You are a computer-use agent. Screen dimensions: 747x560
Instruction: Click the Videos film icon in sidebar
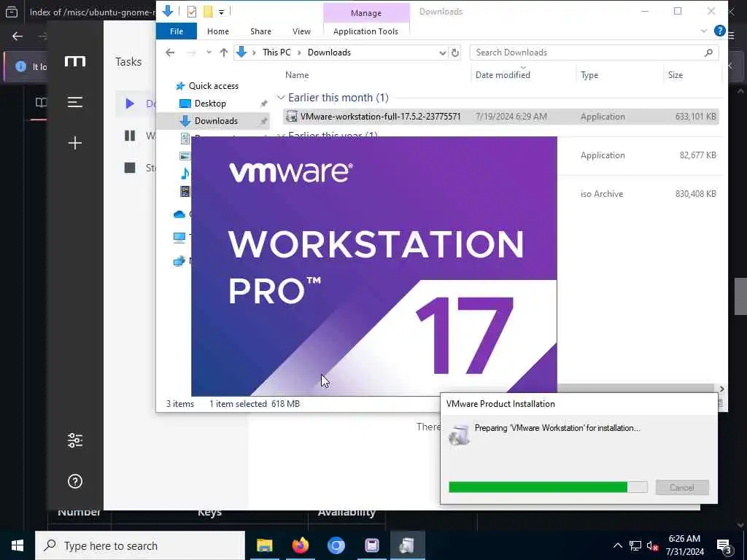[185, 192]
